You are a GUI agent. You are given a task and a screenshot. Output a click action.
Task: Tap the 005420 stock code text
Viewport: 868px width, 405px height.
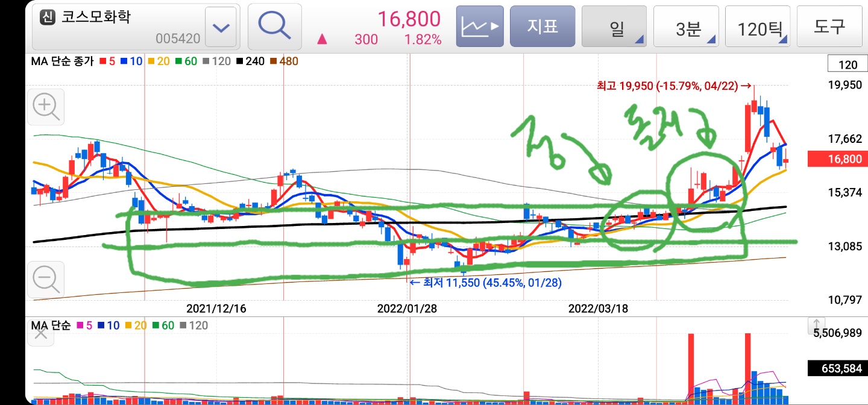[177, 39]
